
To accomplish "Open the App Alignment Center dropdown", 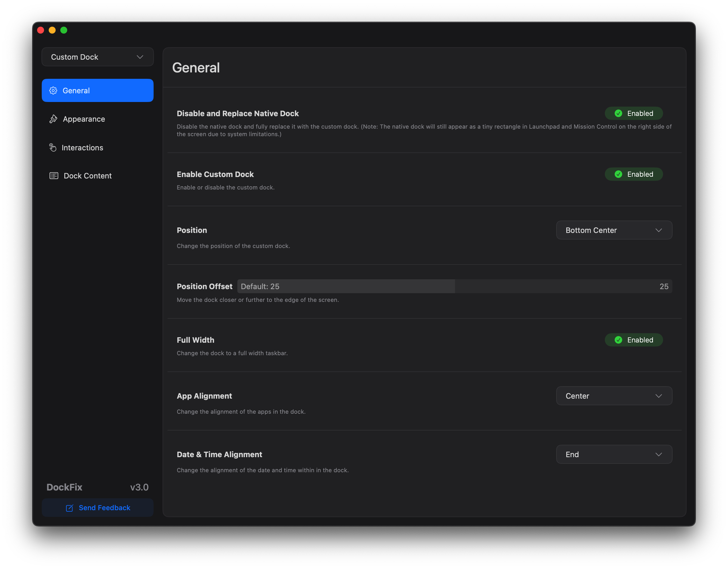I will point(614,396).
